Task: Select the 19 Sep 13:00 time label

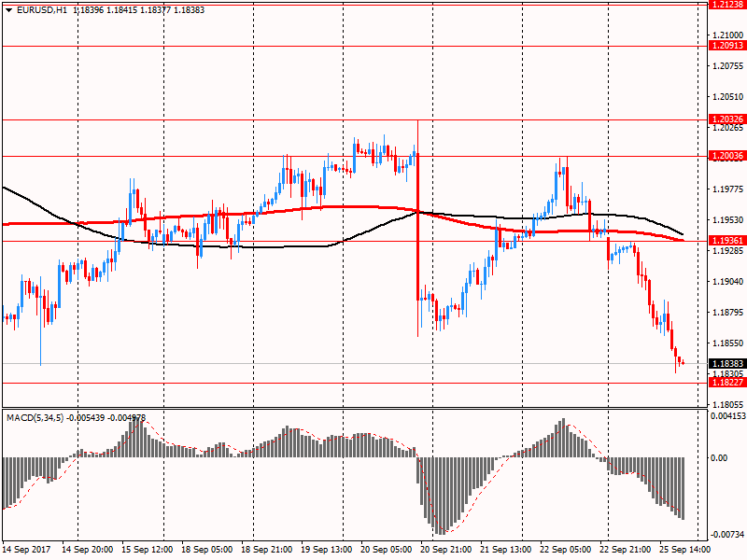Action: [x=326, y=550]
